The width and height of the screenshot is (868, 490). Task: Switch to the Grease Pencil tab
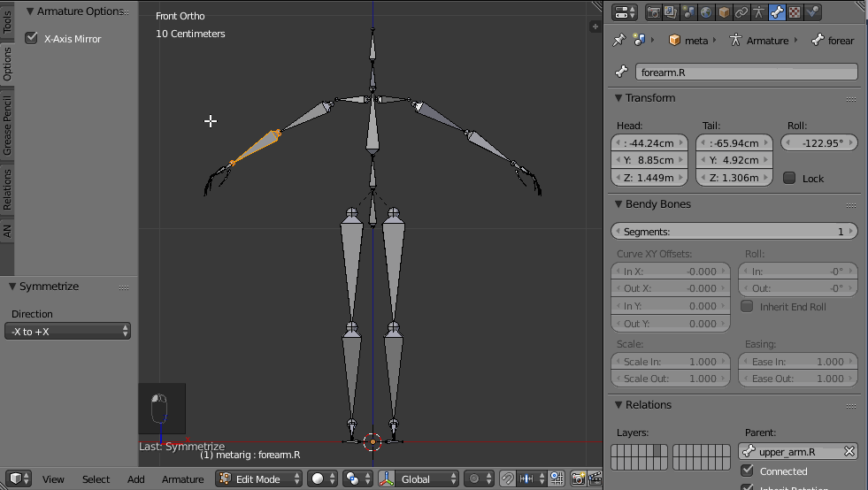click(x=7, y=125)
